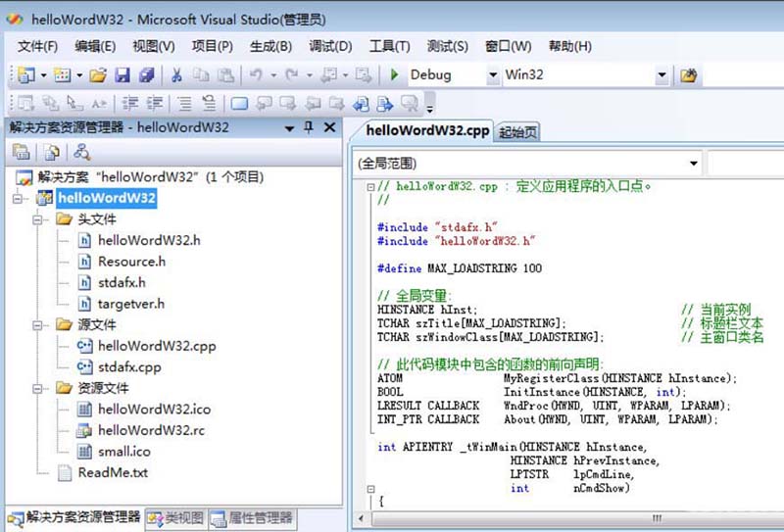Select helloWordW32.cpp in the tree
The height and width of the screenshot is (532, 784).
pyautogui.click(x=157, y=346)
